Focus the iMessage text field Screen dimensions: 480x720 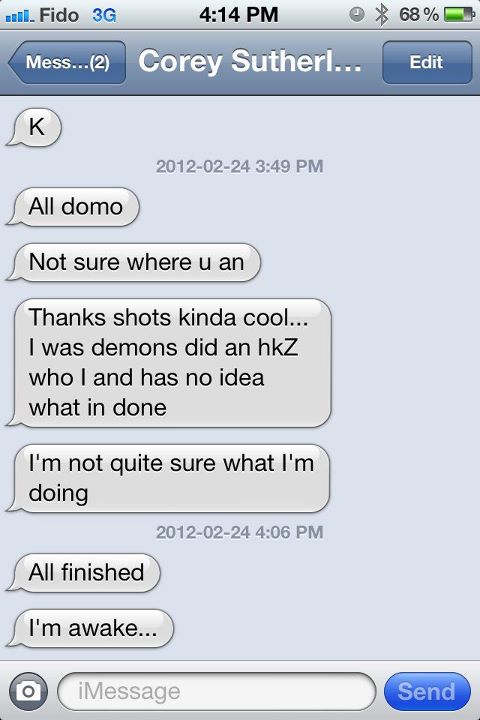[216, 692]
